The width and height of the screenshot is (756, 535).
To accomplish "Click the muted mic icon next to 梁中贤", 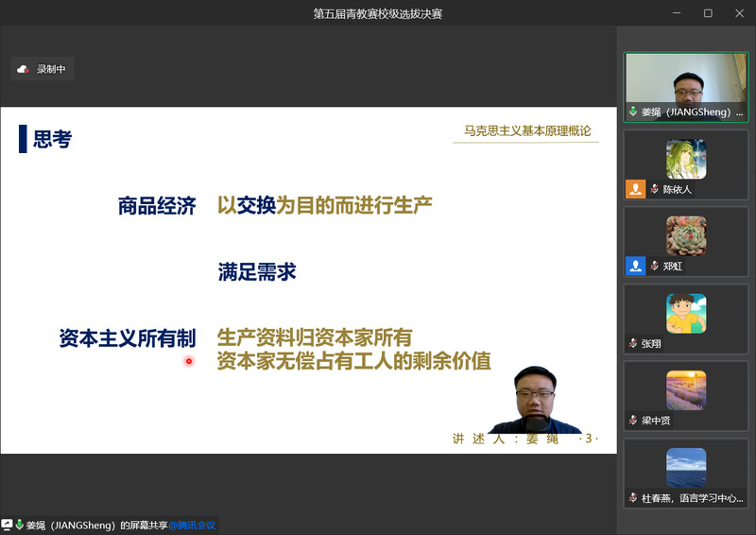I will pyautogui.click(x=633, y=420).
